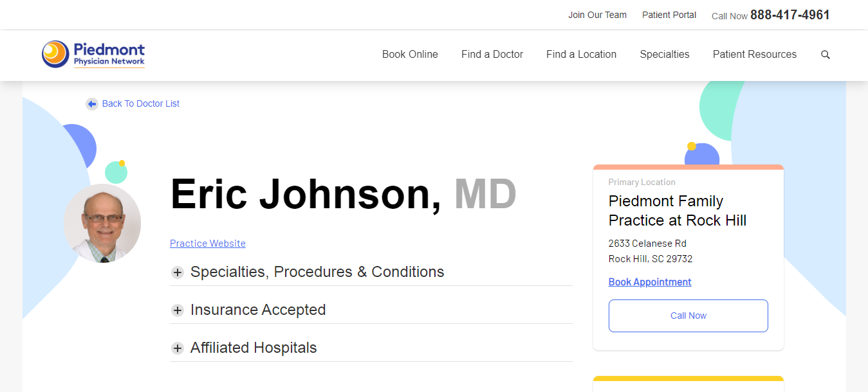Expand the Insurance Accepted section

coord(258,310)
